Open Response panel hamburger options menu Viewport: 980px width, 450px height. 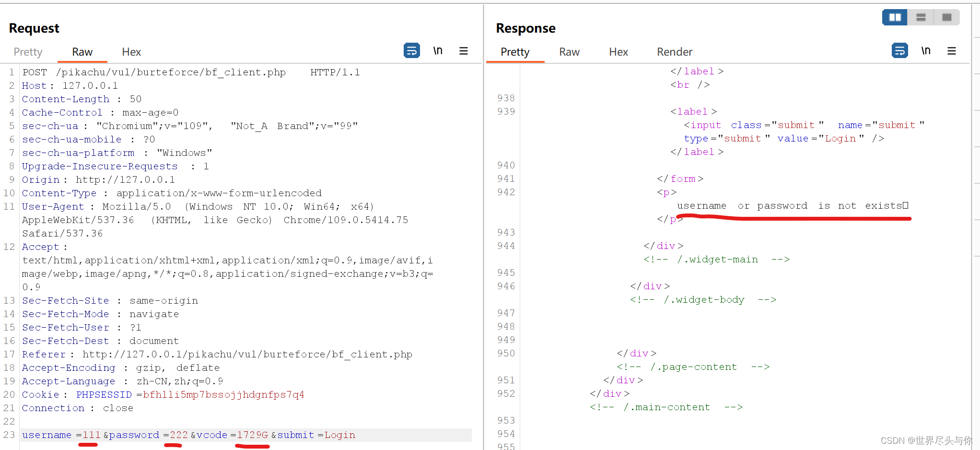point(952,51)
